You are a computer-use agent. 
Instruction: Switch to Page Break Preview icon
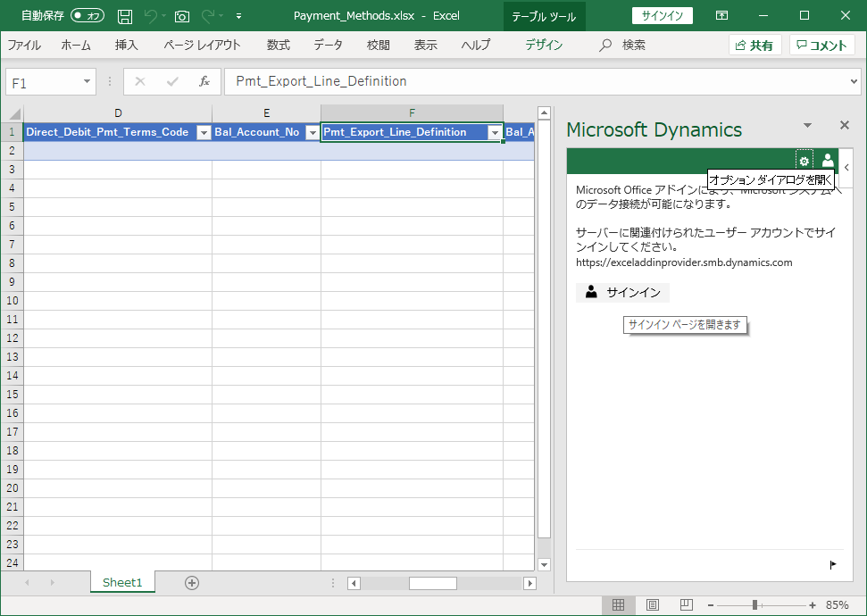click(x=687, y=605)
